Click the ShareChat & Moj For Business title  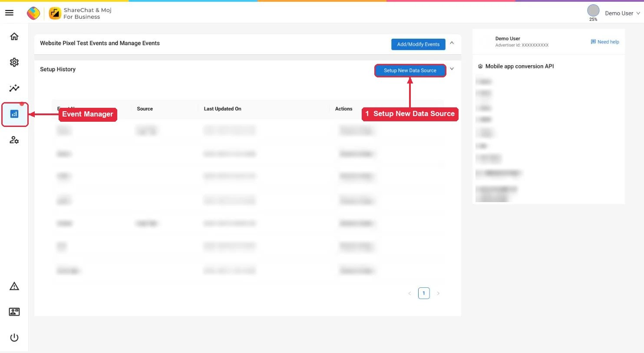click(87, 13)
